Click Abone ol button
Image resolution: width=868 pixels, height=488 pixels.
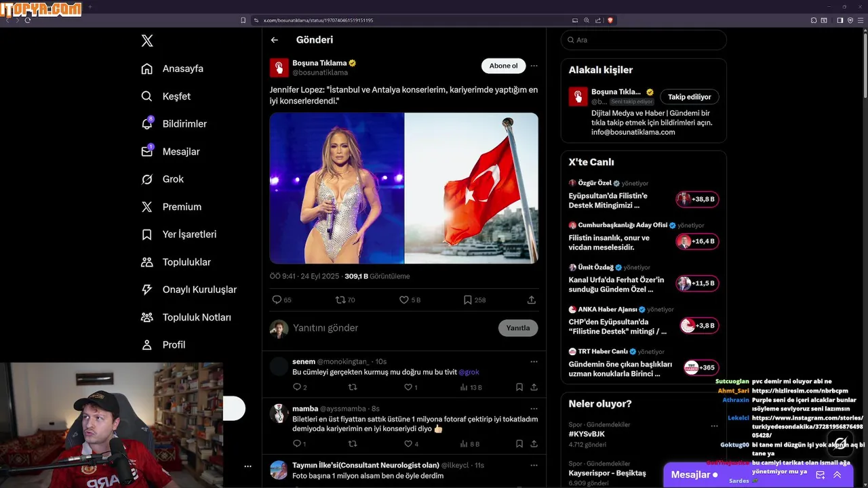(x=503, y=66)
